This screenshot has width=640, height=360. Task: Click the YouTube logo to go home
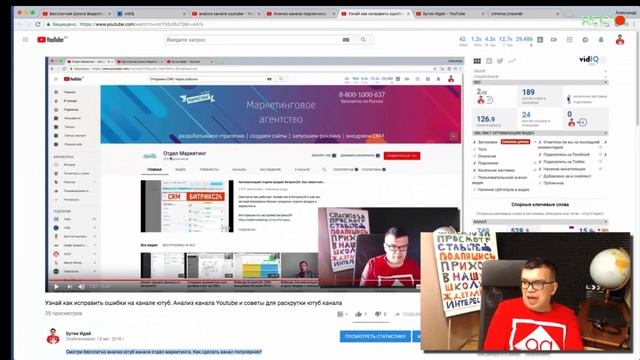pyautogui.click(x=51, y=40)
